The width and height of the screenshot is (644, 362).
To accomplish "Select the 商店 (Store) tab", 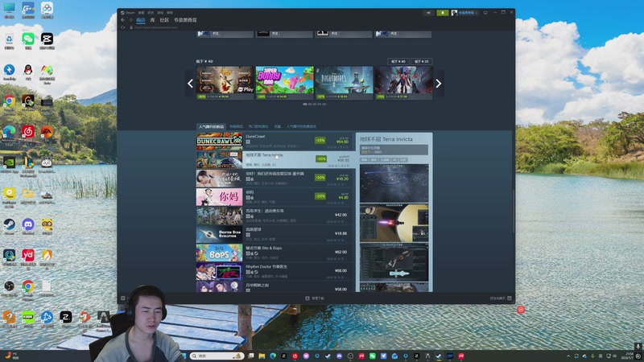I will [x=140, y=19].
